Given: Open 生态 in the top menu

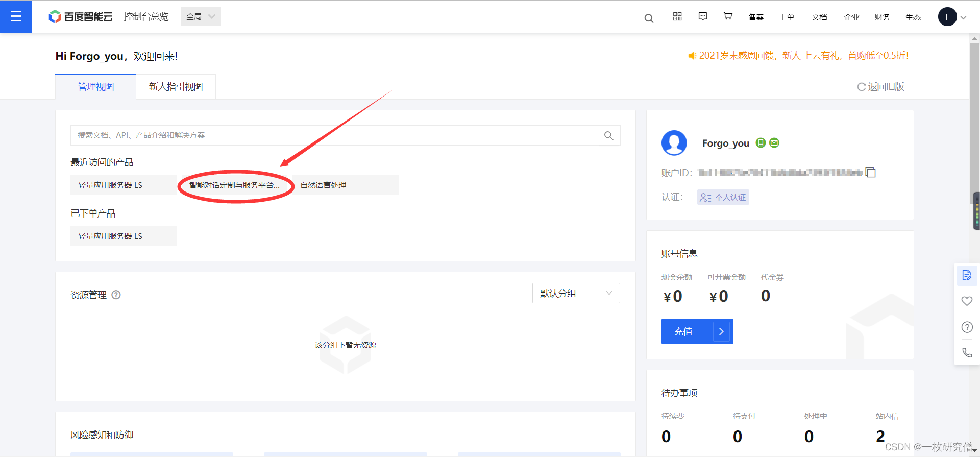Looking at the screenshot, I should pos(913,17).
